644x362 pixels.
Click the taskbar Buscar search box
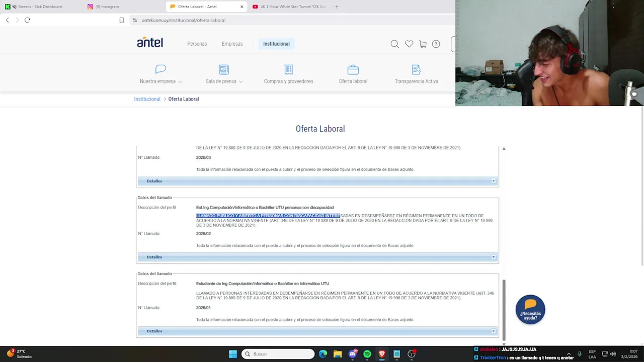click(278, 354)
